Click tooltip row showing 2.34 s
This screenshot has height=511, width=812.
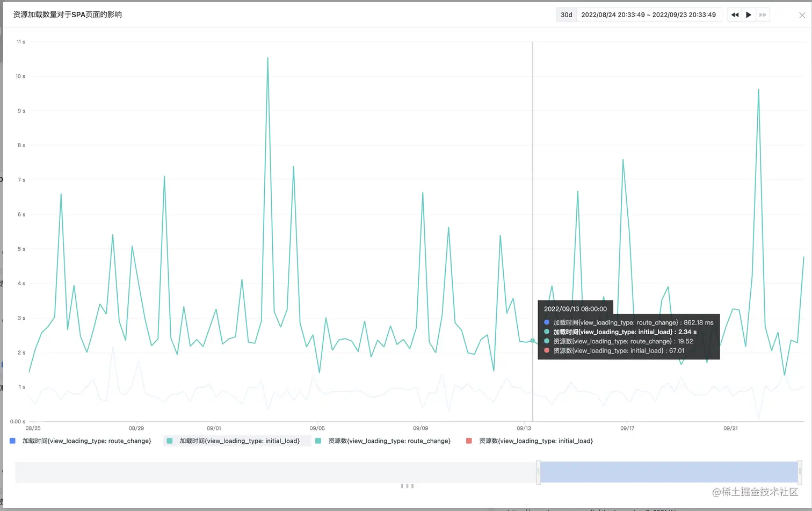[x=620, y=332]
